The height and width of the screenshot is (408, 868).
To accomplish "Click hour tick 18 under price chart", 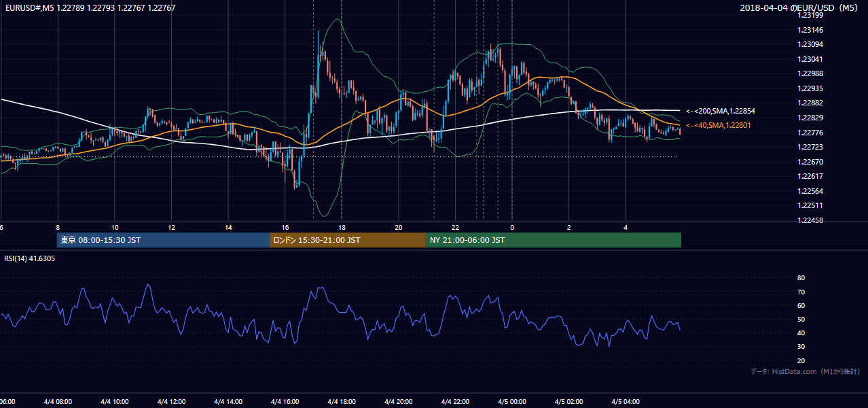I will [342, 228].
